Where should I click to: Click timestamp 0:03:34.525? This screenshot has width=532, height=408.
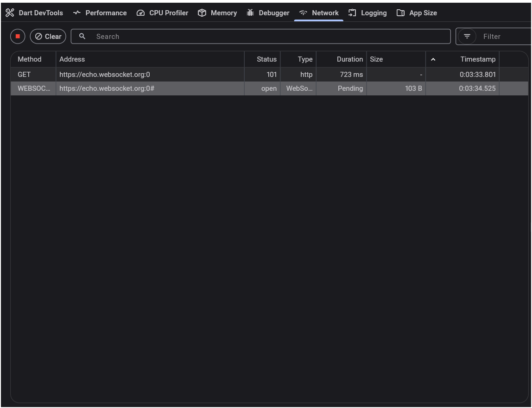[477, 88]
